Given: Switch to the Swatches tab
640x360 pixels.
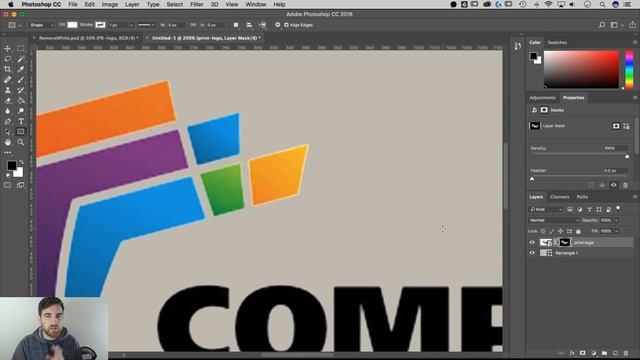Looking at the screenshot, I should [557, 42].
